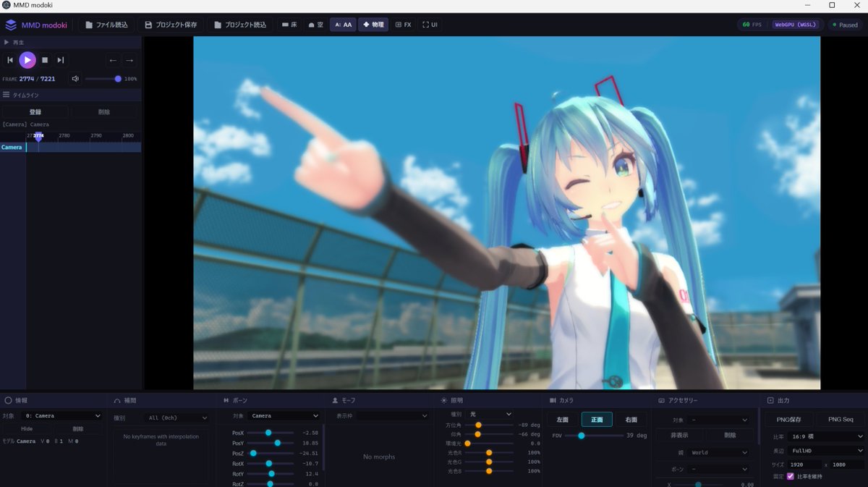
Task: Switch to 左面 camera view
Action: coord(562,419)
